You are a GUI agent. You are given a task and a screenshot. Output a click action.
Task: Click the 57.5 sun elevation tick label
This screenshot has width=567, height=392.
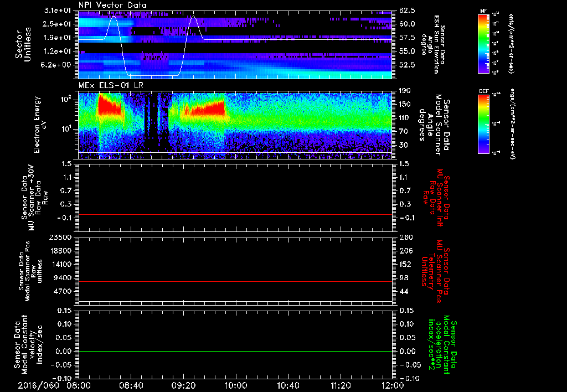[x=407, y=38]
